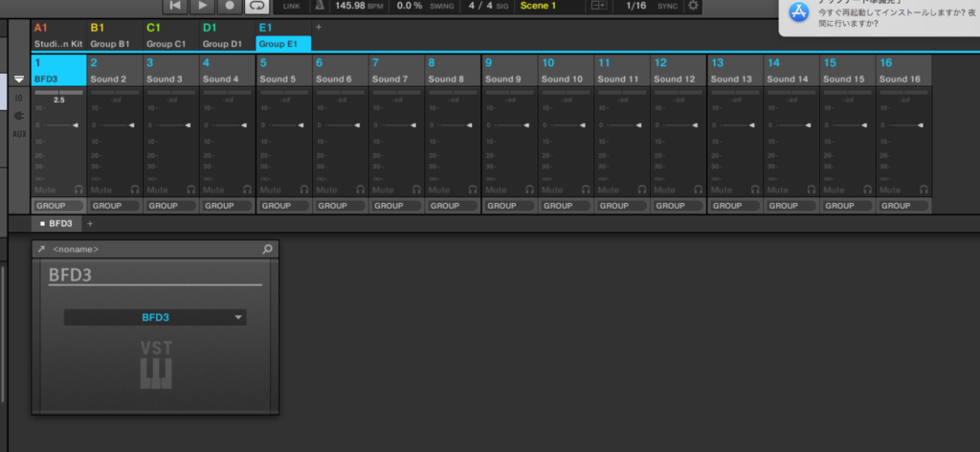Mute the Sound 5 channel
Image resolution: width=980 pixels, height=452 pixels.
click(x=270, y=190)
